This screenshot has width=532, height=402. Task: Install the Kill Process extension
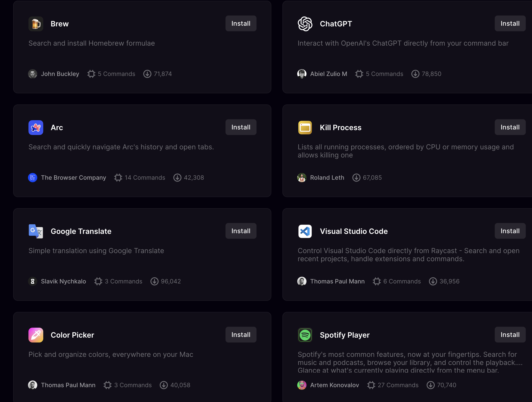510,127
